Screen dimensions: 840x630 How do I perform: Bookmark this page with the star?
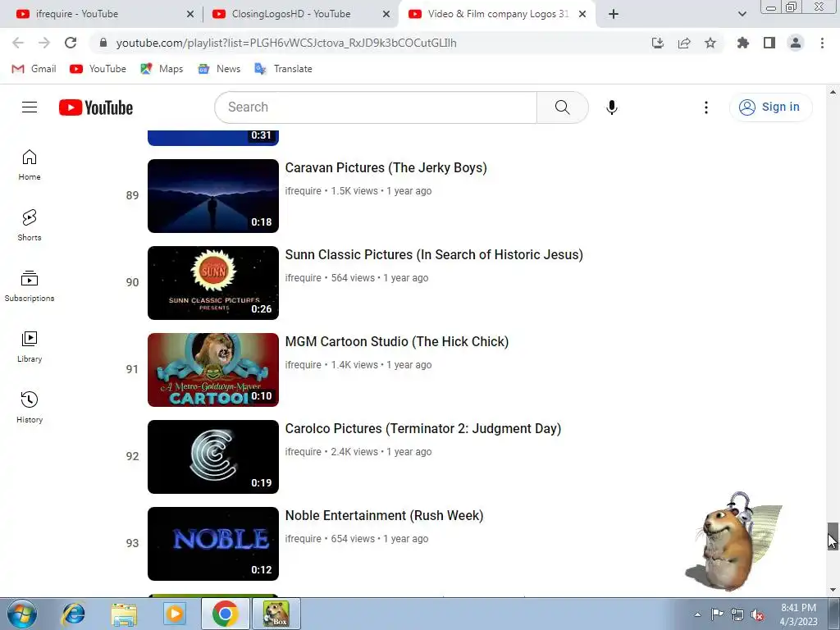[x=710, y=43]
